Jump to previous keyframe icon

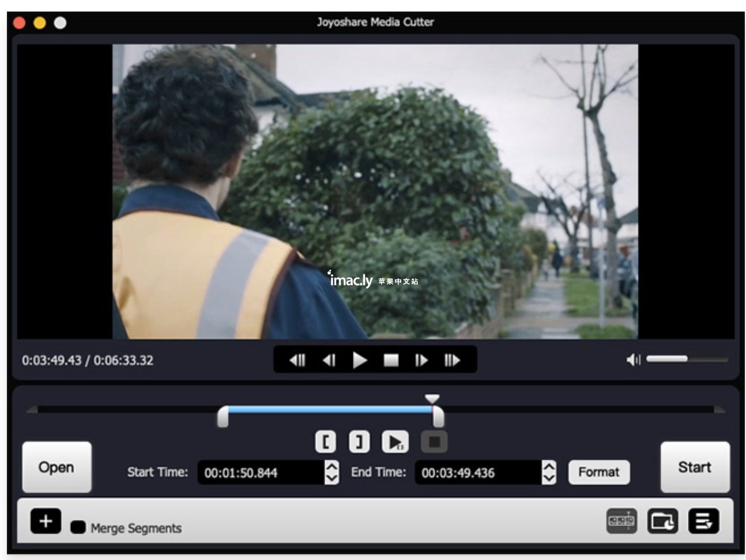tap(297, 361)
